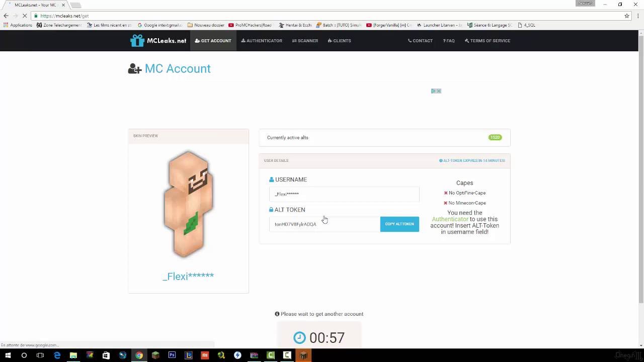Click the browser back arrow

point(6,16)
